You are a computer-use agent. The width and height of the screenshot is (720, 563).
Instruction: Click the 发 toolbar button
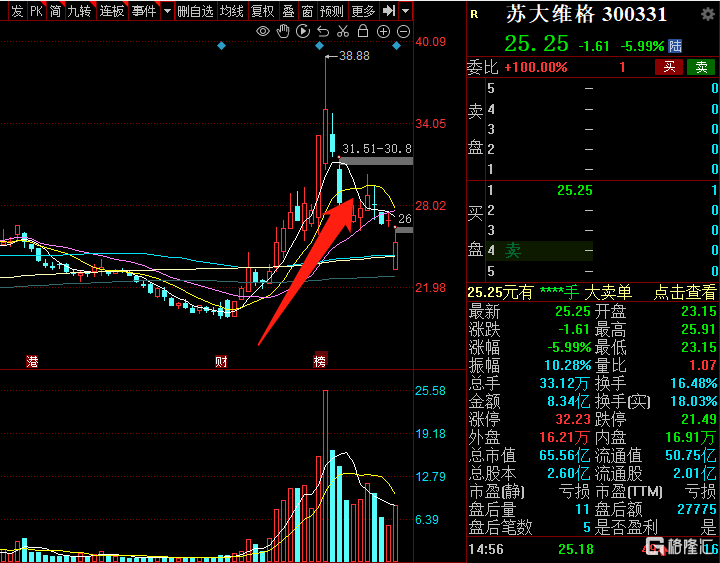(17, 11)
